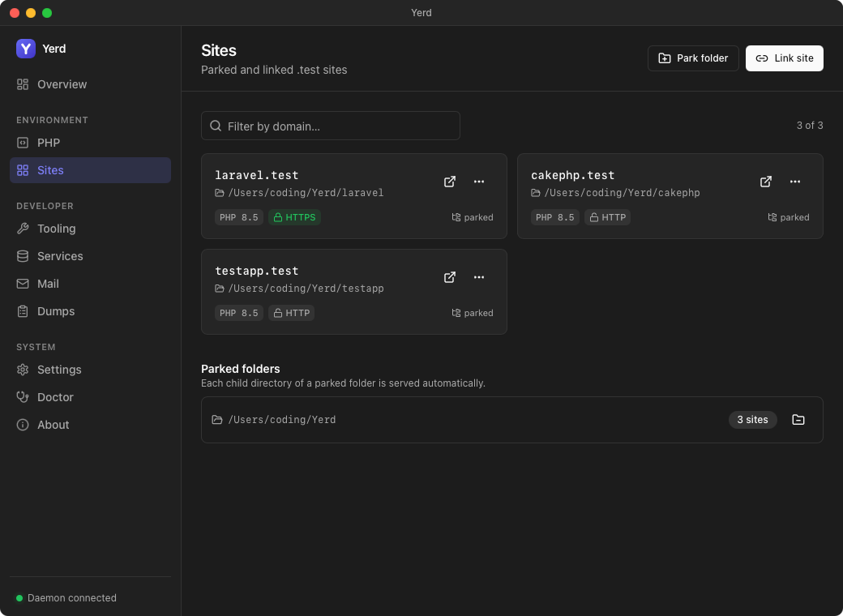Click the green daemon status dot
The width and height of the screenshot is (843, 616).
tap(19, 597)
